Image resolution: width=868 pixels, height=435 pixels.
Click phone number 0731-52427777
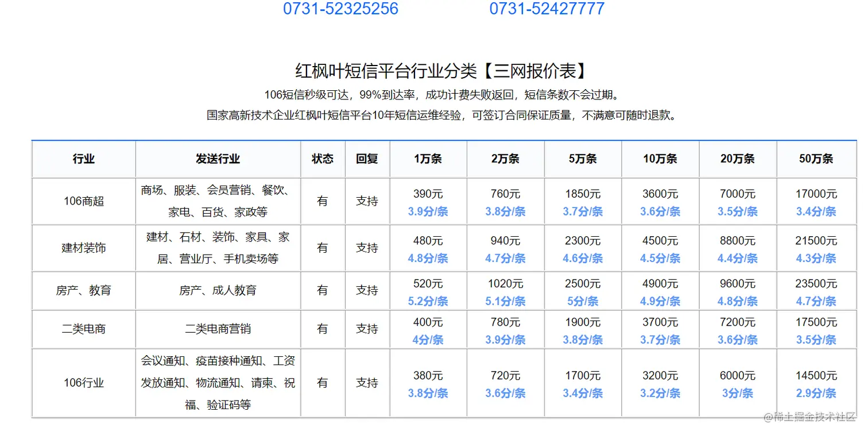(x=547, y=9)
